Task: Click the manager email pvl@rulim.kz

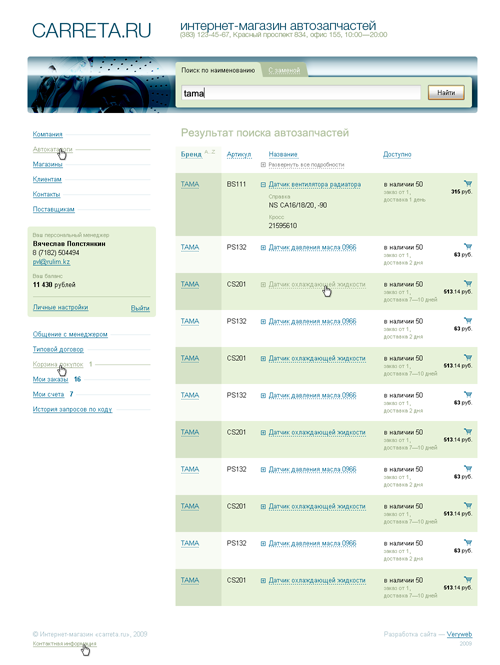Action: (51, 262)
